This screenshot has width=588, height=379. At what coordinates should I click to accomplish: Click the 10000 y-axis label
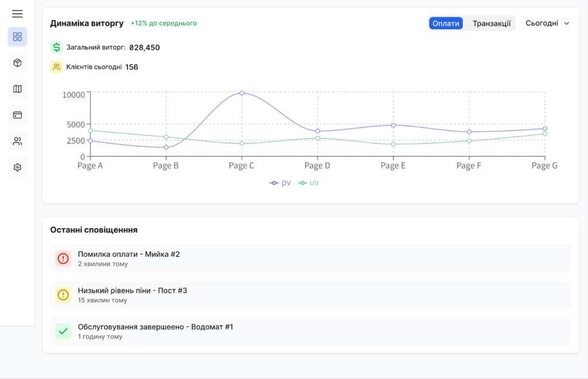73,95
